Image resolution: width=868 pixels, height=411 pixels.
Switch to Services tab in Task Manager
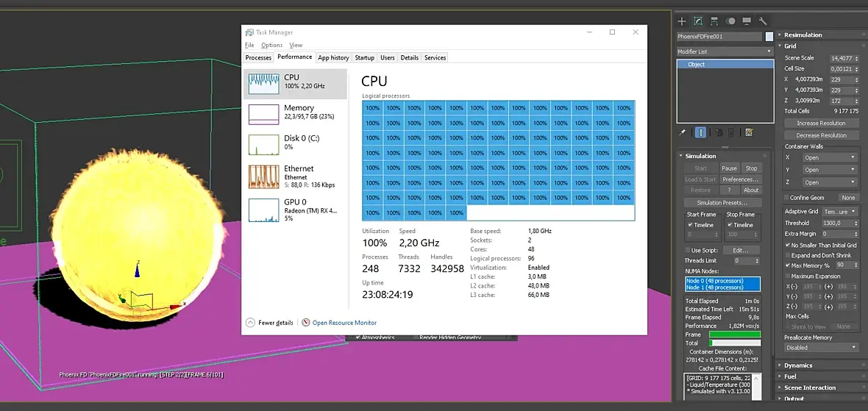point(435,57)
